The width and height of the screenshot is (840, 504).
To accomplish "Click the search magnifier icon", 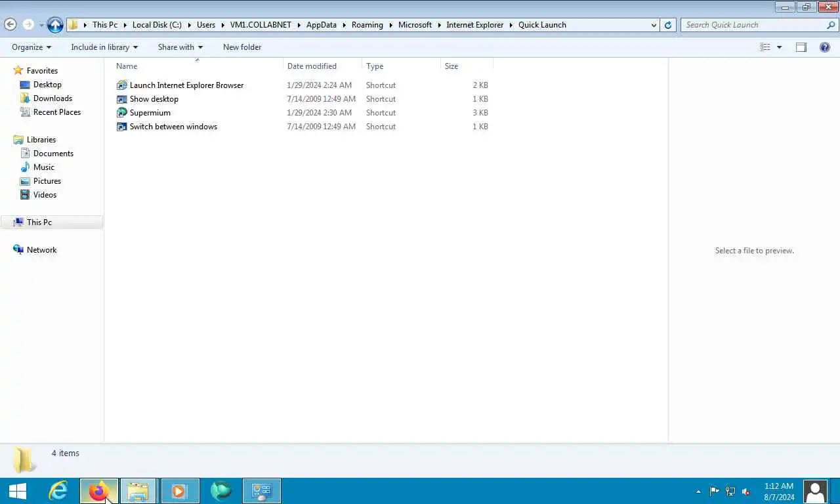I will pyautogui.click(x=831, y=25).
